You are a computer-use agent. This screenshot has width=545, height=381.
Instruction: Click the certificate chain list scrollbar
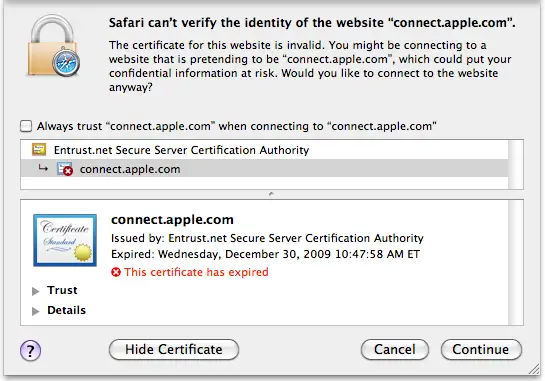click(516, 164)
